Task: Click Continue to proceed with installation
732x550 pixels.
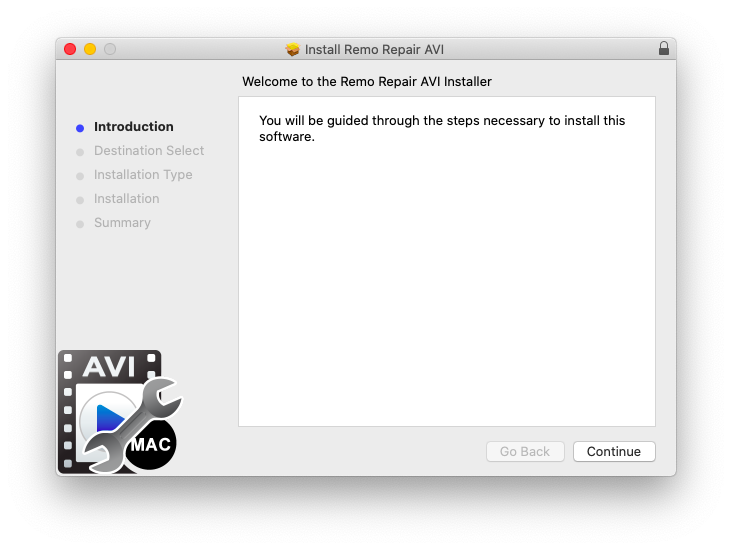Action: coord(614,451)
